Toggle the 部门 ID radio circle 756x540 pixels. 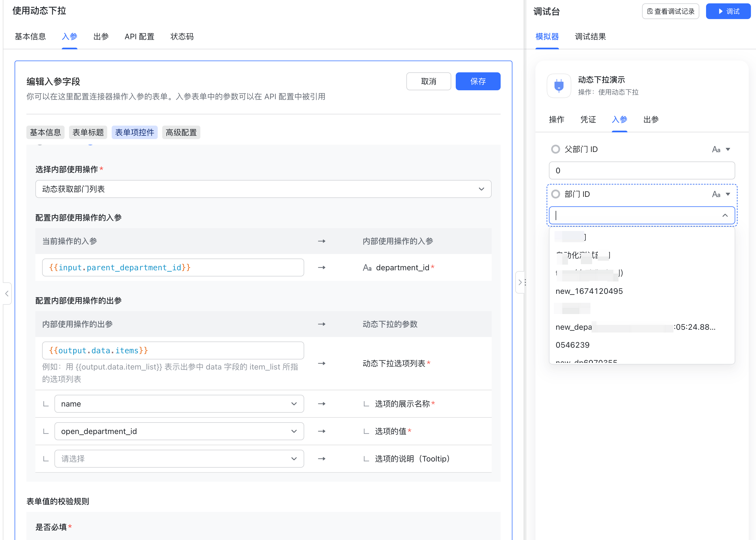(555, 194)
